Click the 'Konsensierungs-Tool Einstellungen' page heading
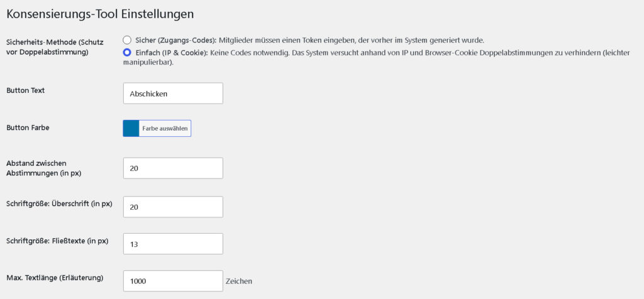 pyautogui.click(x=100, y=14)
